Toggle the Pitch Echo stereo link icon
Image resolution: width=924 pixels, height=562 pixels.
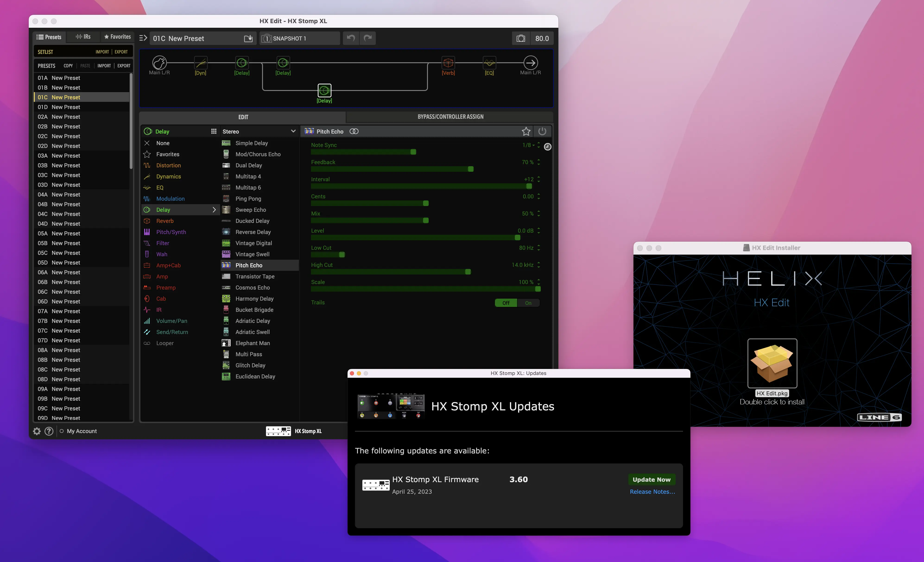pos(354,131)
